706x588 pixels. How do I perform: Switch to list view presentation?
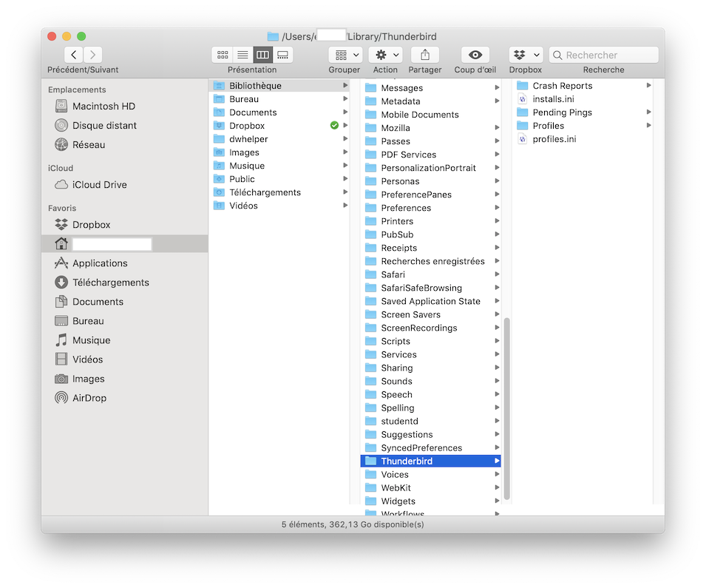[x=242, y=55]
